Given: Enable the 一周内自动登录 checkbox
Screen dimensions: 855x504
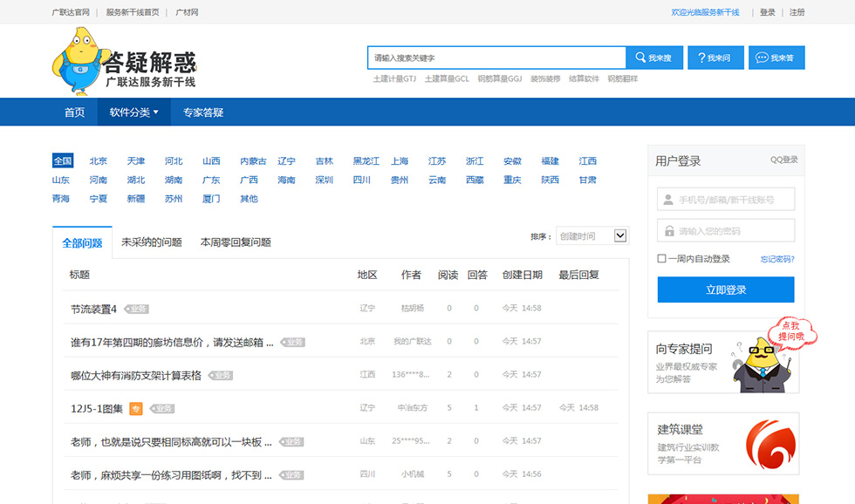Looking at the screenshot, I should [662, 259].
